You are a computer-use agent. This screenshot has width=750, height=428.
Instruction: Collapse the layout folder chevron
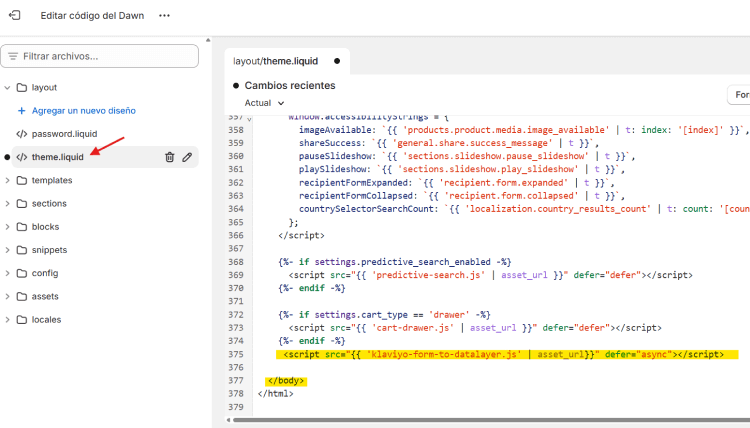coord(7,88)
